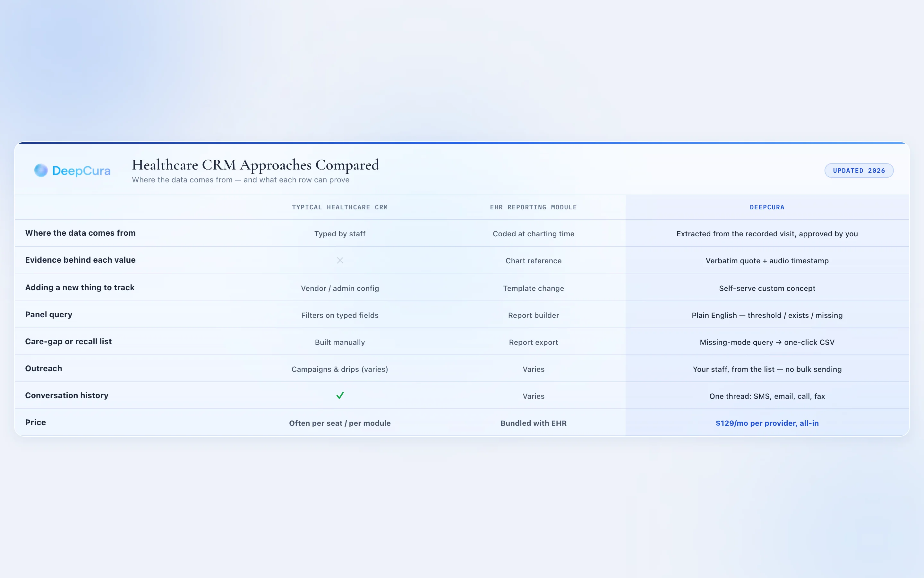The image size is (924, 578).
Task: Click the 'Self-serve custom concept' cell
Action: pos(767,288)
